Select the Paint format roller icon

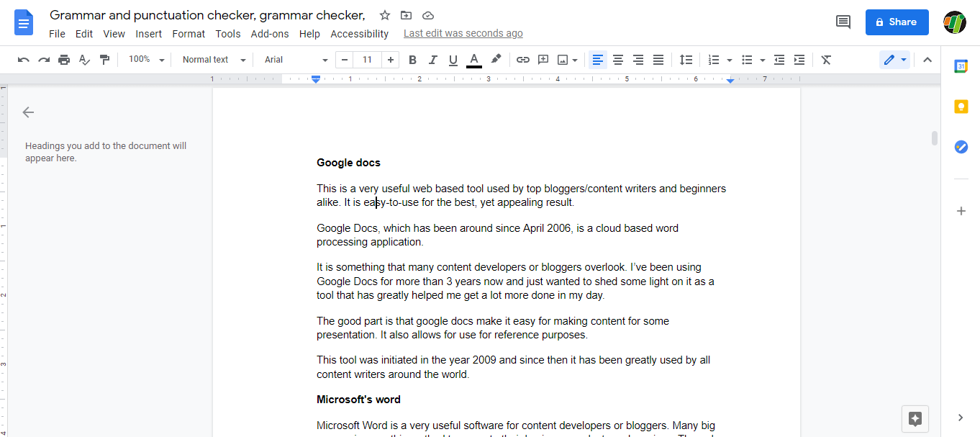104,60
